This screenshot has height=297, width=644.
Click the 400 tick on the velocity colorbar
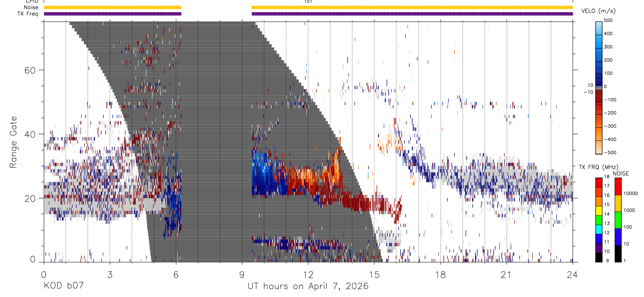point(609,34)
